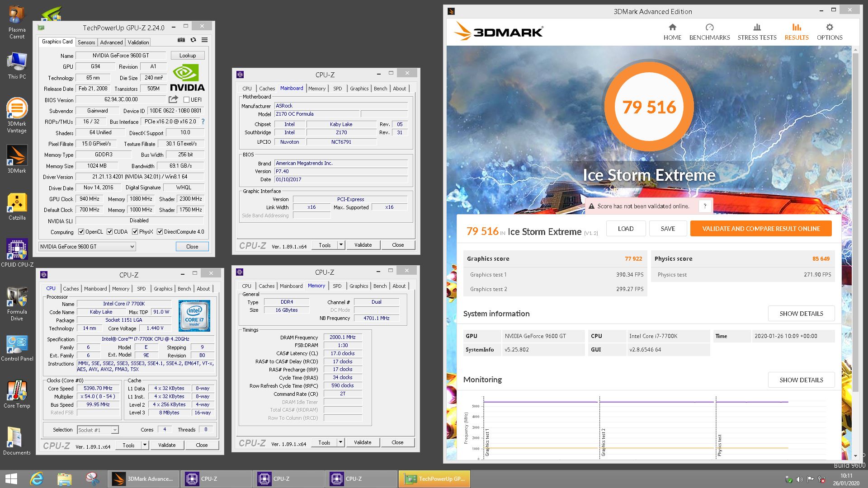
Task: Select Caches tab in CPU-Z CPU window
Action: (x=71, y=289)
